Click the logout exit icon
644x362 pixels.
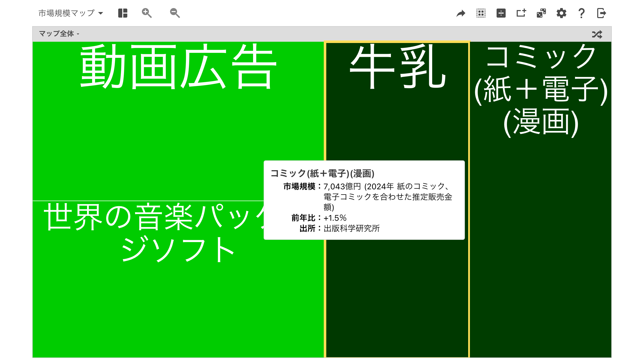[x=601, y=13]
